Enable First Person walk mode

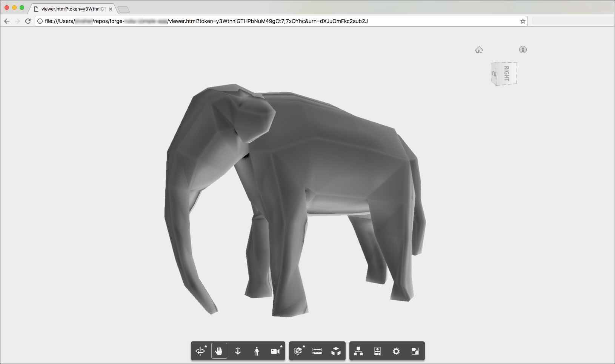point(257,351)
